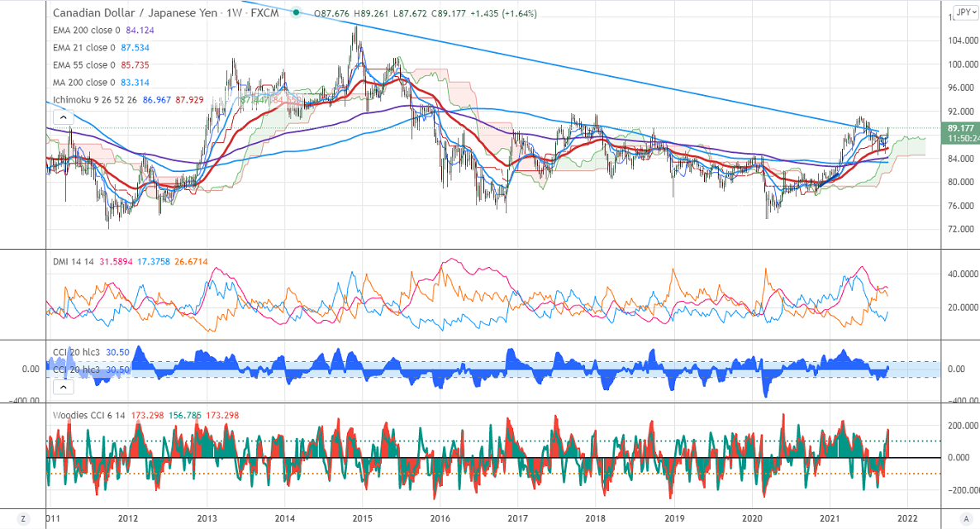Select the EMA 200 close indicator legend
The image size is (980, 529).
pos(86,30)
